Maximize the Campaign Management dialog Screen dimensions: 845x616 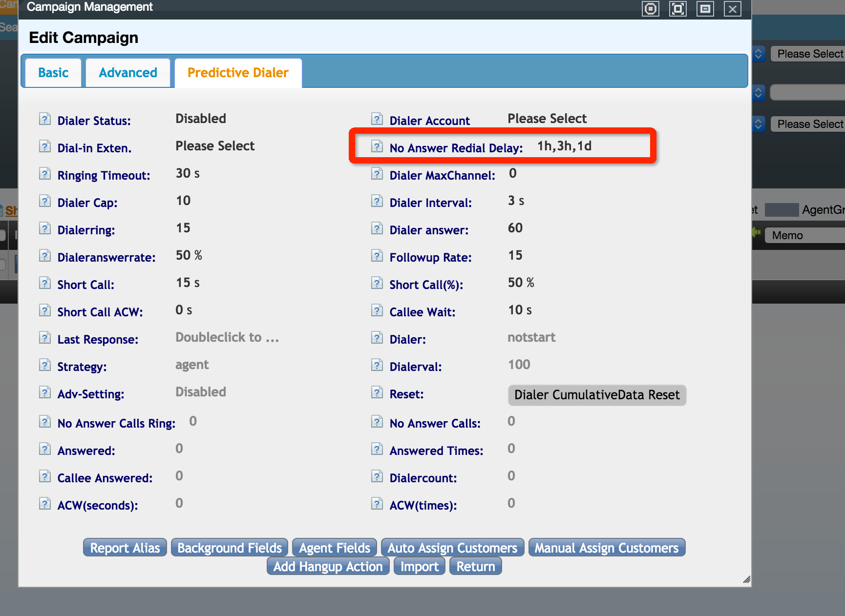click(677, 9)
